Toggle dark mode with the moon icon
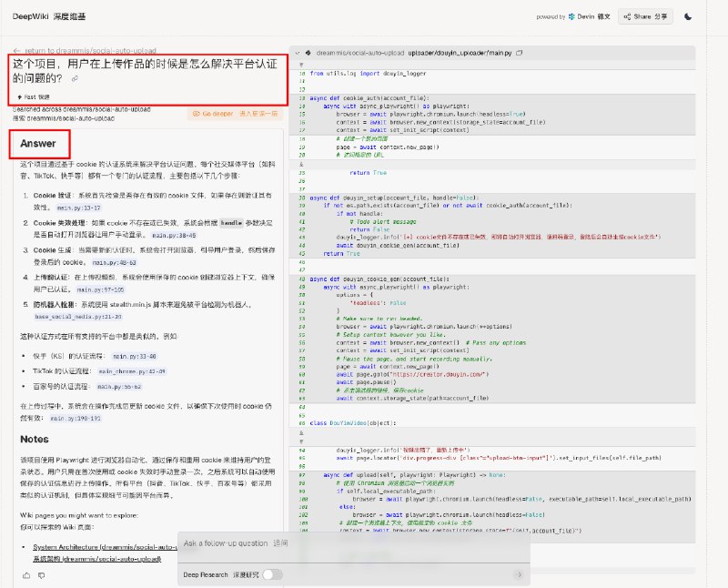The height and width of the screenshot is (588, 728). 688,16
